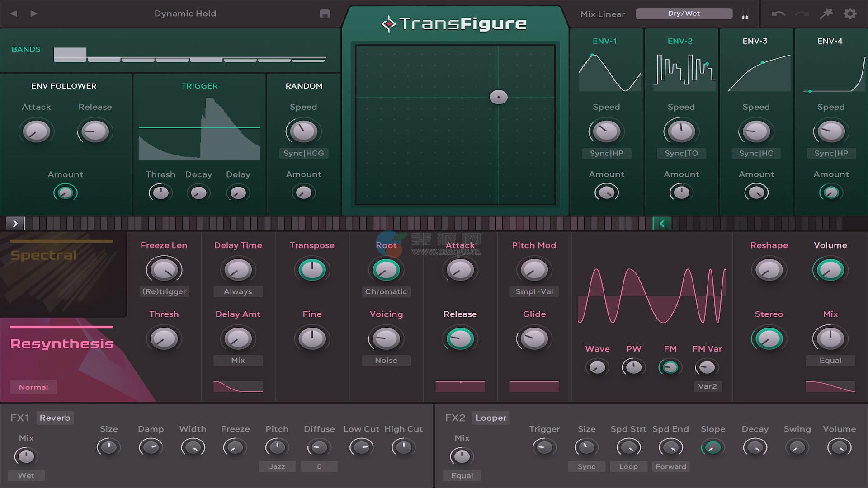Click the TransFigure logo icon
The height and width of the screenshot is (488, 868).
tap(388, 24)
